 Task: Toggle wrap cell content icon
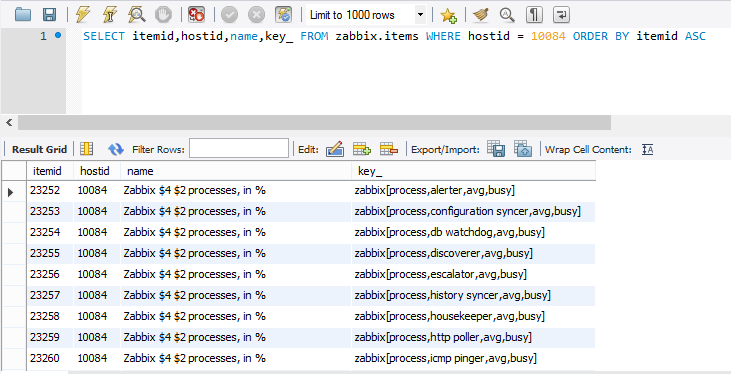pyautogui.click(x=647, y=149)
